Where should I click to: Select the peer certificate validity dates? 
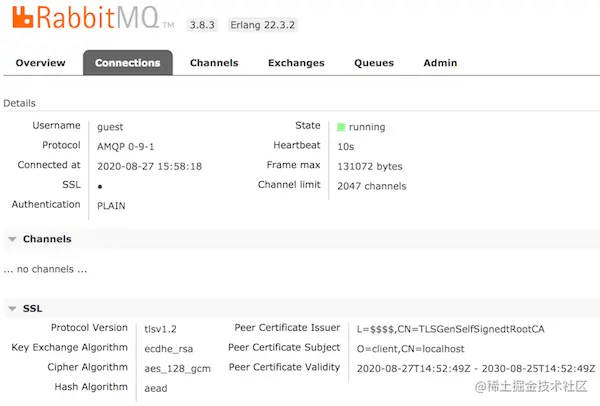(476, 368)
